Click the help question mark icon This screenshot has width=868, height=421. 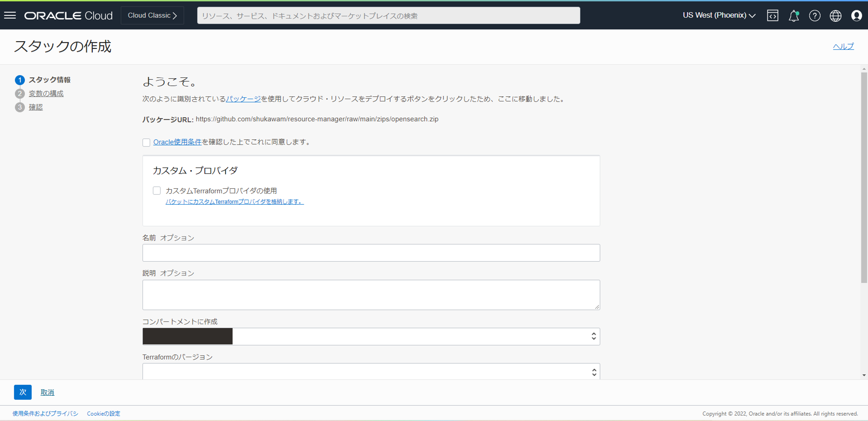click(814, 16)
